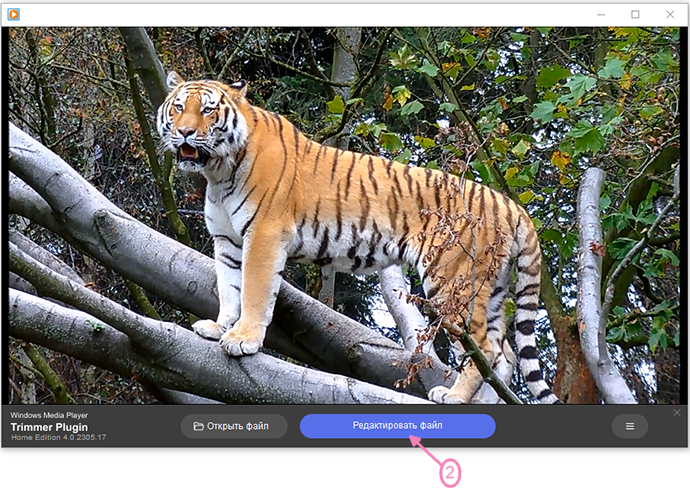This screenshot has height=499, width=690.
Task: Click the Trimmer Plugin title text
Action: tap(49, 427)
